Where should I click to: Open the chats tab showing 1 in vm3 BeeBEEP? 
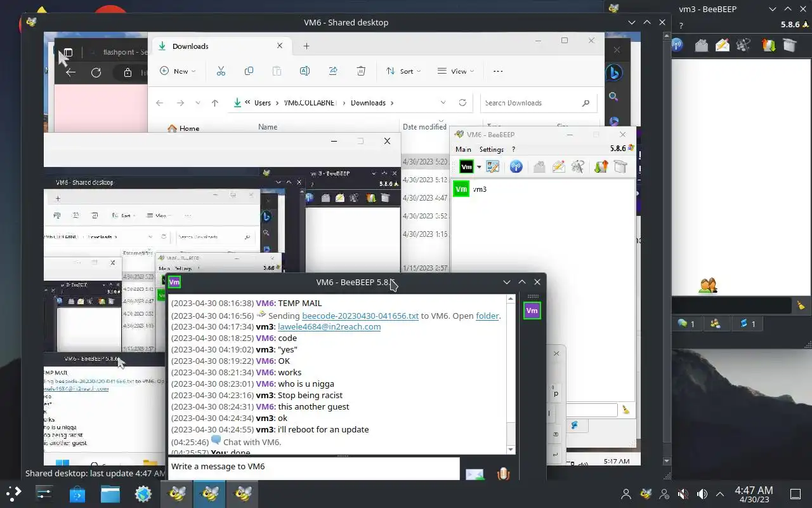[686, 324]
